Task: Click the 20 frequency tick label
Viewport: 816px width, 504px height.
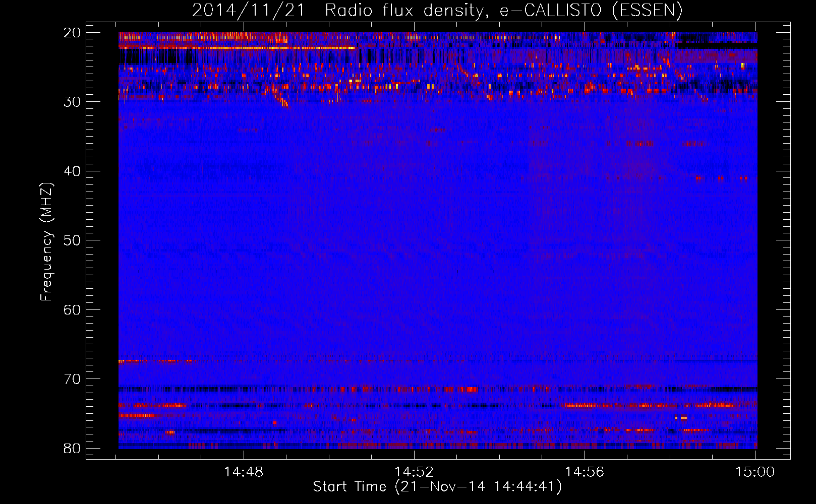Action: [x=72, y=33]
